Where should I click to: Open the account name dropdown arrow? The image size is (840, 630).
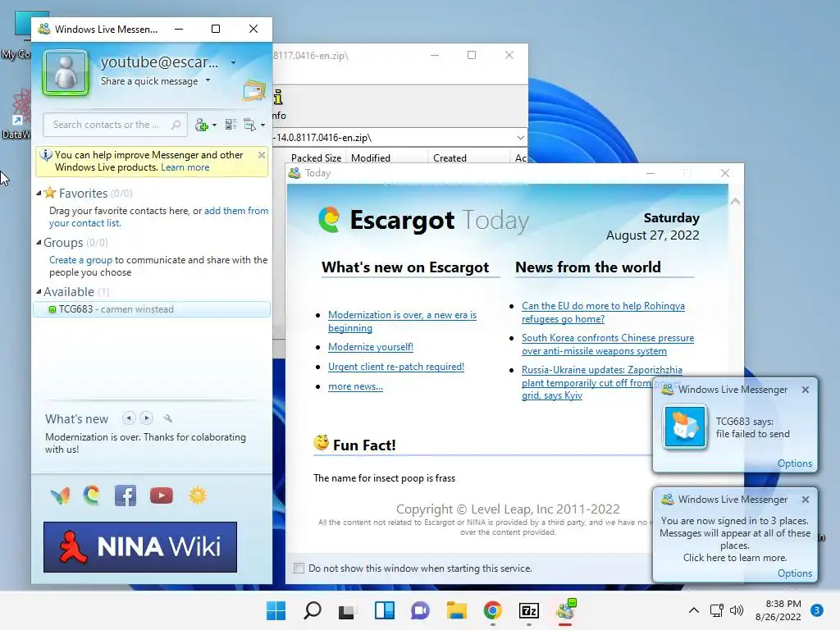[233, 62]
